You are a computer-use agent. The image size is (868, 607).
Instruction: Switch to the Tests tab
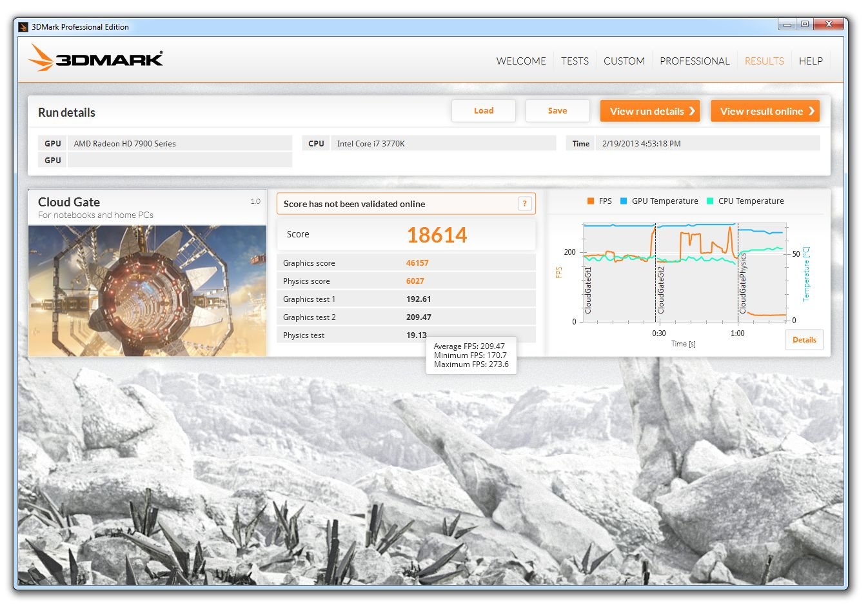point(575,61)
